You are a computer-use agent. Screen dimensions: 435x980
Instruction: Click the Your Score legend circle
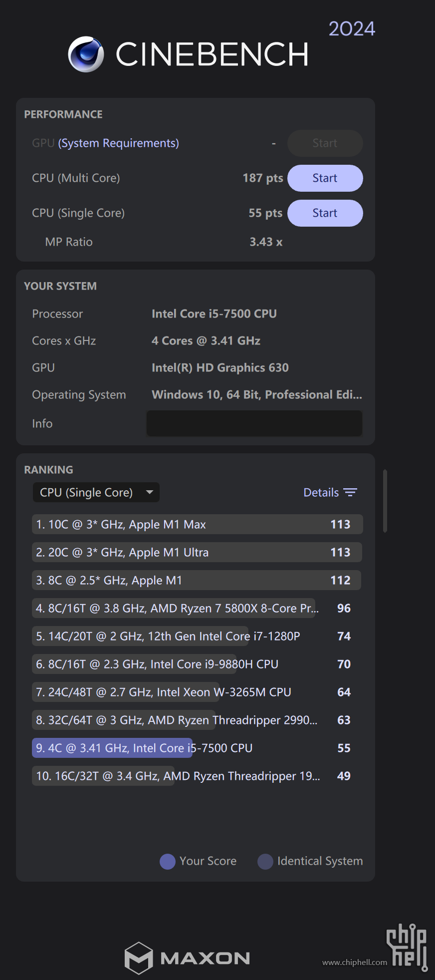[x=167, y=861]
